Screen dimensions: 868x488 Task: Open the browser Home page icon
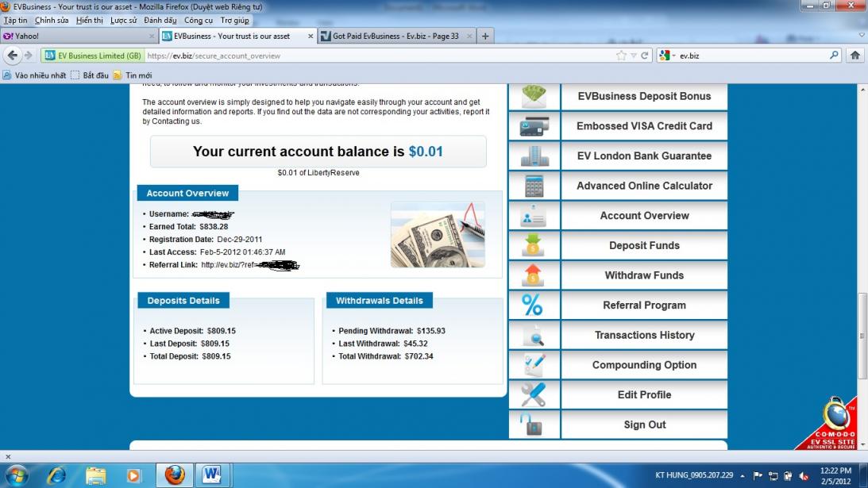click(x=854, y=56)
